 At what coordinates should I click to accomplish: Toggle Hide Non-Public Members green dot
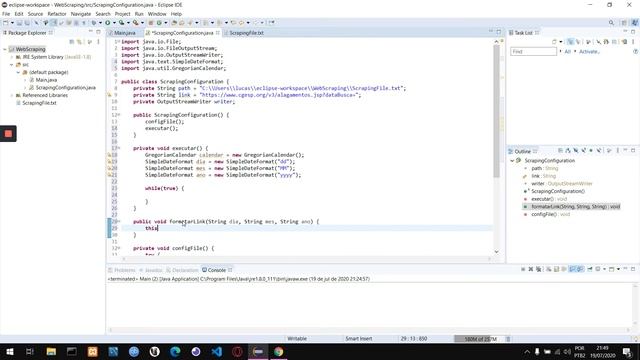[x=591, y=151]
